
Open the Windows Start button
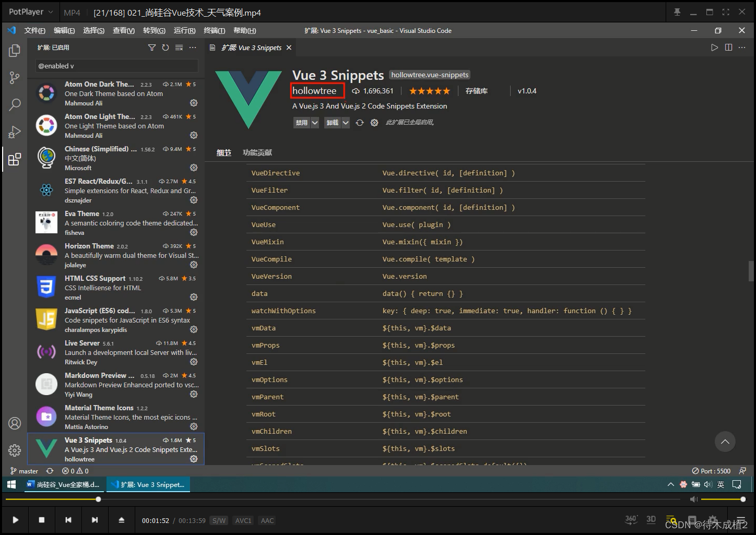pos(11,484)
